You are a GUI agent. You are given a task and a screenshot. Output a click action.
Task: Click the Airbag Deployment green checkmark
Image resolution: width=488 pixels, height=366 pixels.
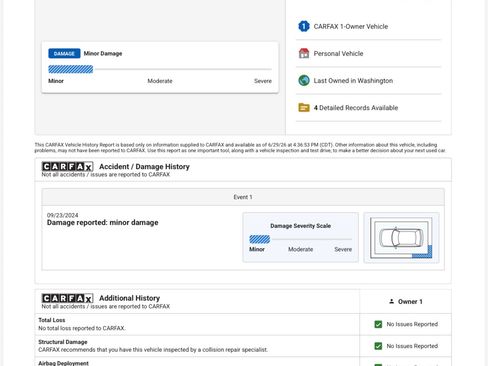[378, 365]
